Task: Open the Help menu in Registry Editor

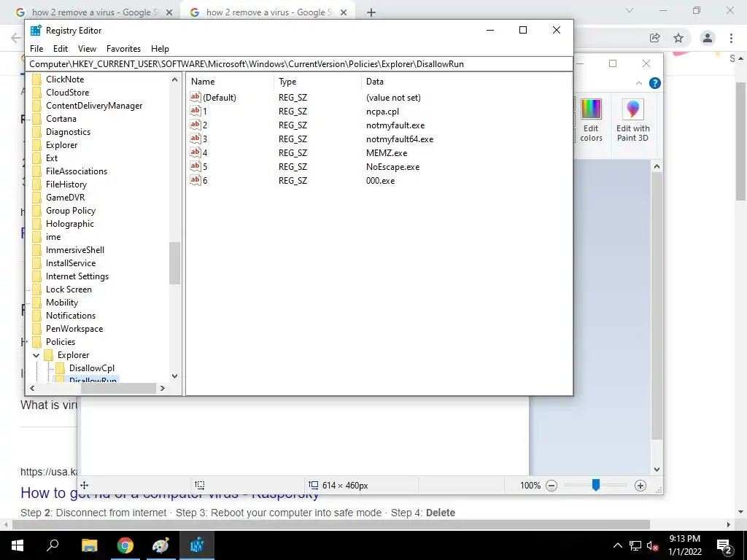Action: tap(160, 49)
